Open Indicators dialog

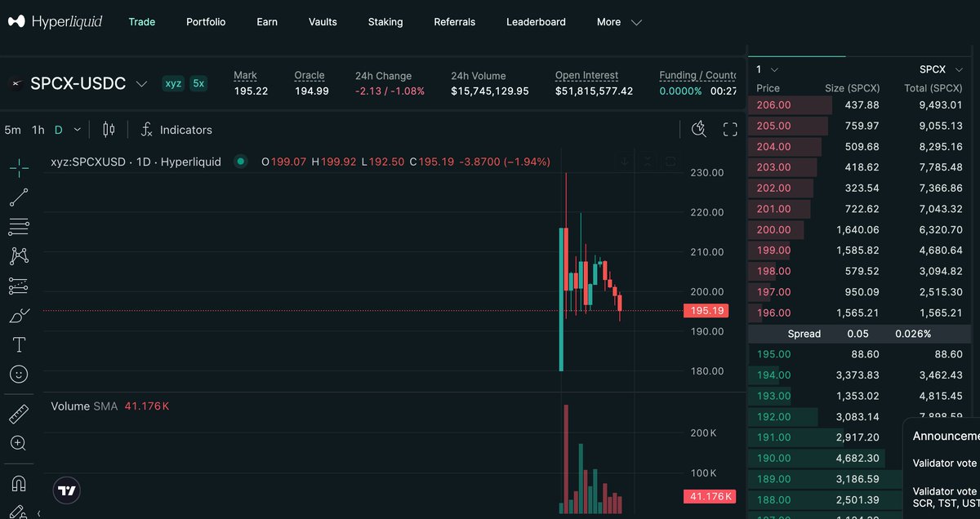coord(176,130)
